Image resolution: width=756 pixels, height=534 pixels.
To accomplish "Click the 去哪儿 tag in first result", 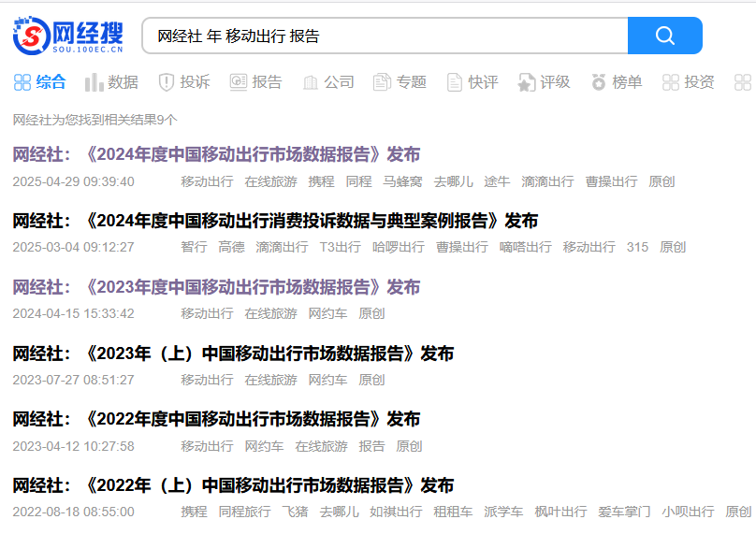I will point(453,181).
